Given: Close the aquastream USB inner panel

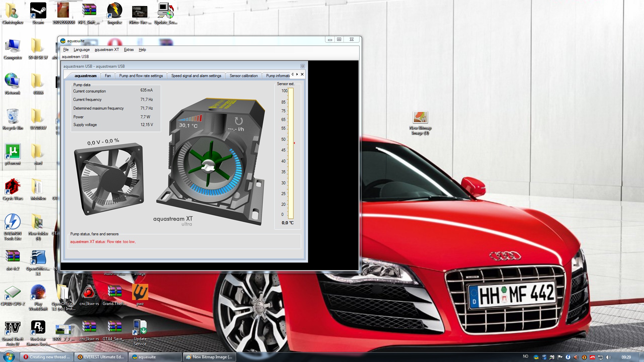Looking at the screenshot, I should 303,66.
